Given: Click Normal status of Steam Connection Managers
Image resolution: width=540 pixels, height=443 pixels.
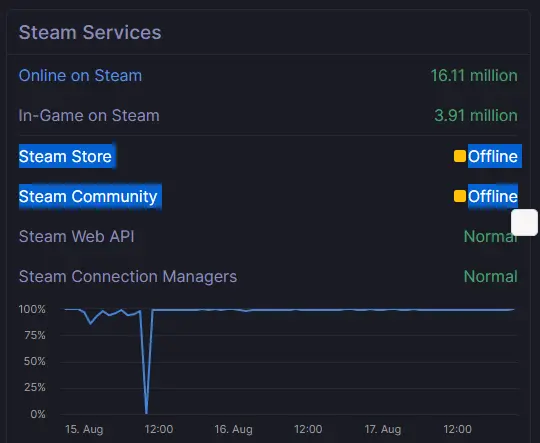Looking at the screenshot, I should (x=490, y=276).
